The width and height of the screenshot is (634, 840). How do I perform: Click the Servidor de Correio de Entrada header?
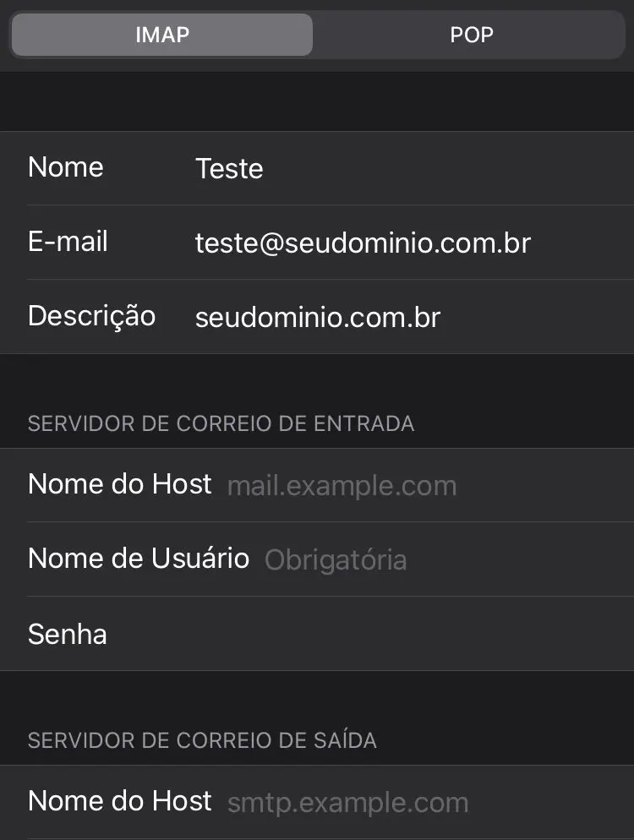tap(221, 423)
